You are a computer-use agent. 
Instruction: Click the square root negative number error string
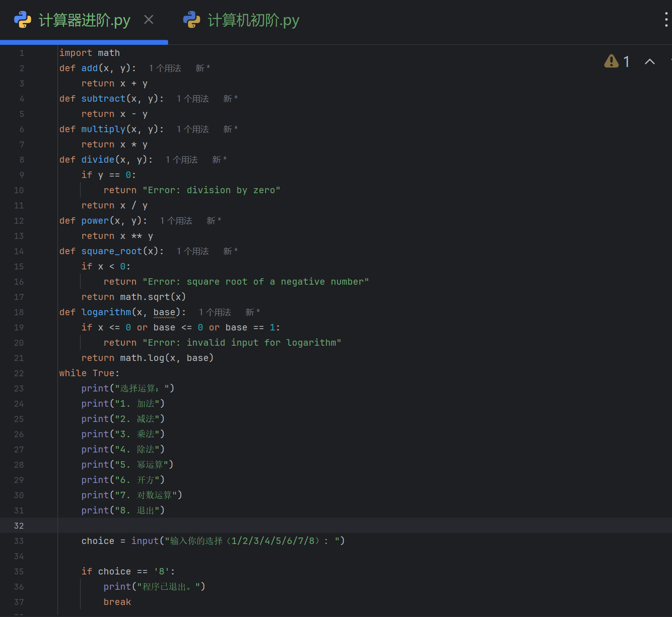(x=256, y=282)
